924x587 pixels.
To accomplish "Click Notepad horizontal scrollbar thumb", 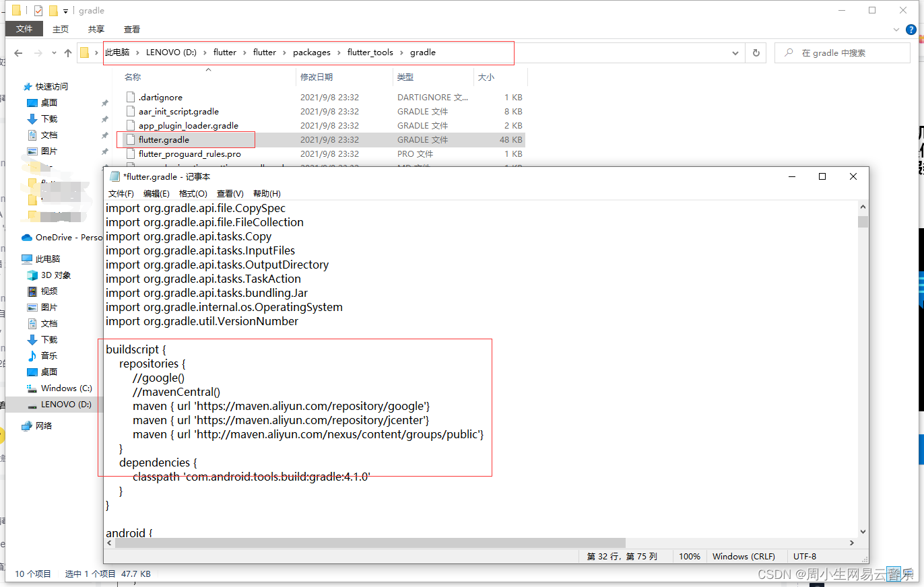I will point(370,543).
